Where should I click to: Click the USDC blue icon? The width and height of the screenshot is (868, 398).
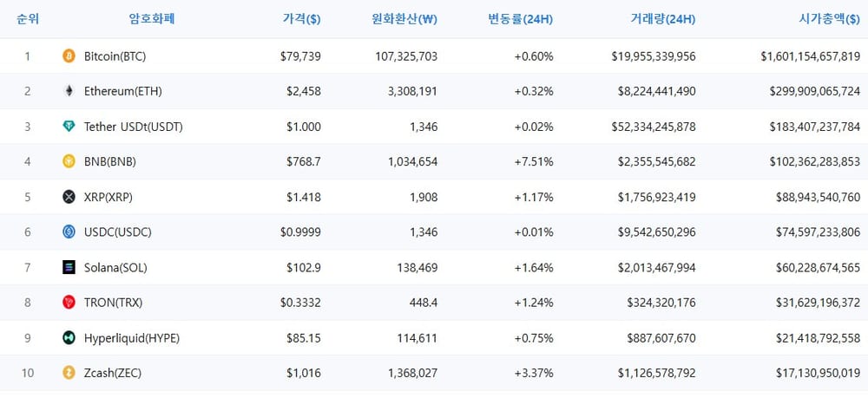pos(69,232)
